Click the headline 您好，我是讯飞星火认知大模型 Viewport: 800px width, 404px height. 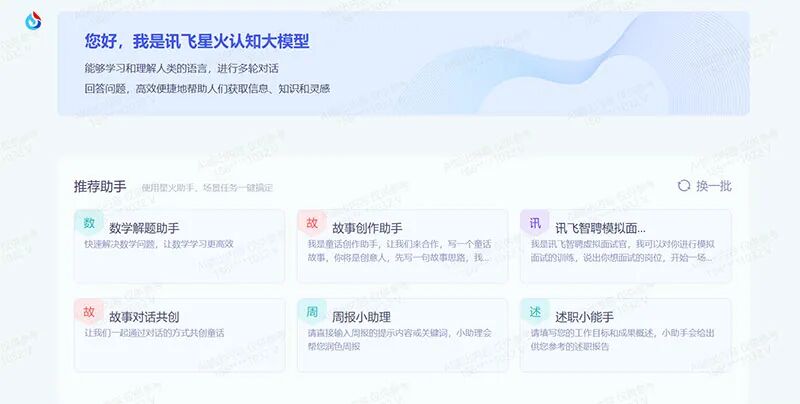point(197,41)
